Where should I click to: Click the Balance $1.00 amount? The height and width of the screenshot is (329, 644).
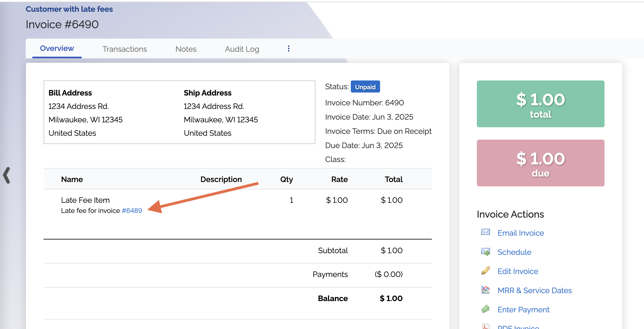(x=391, y=298)
